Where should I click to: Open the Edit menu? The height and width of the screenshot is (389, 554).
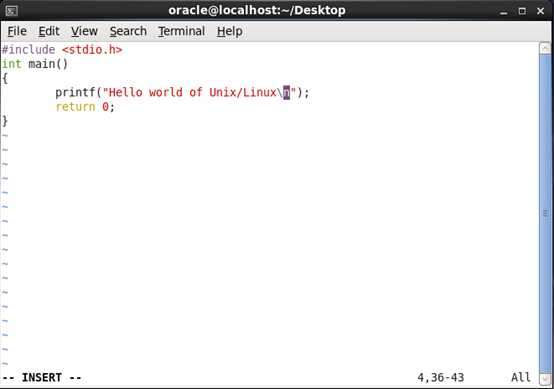click(x=49, y=31)
